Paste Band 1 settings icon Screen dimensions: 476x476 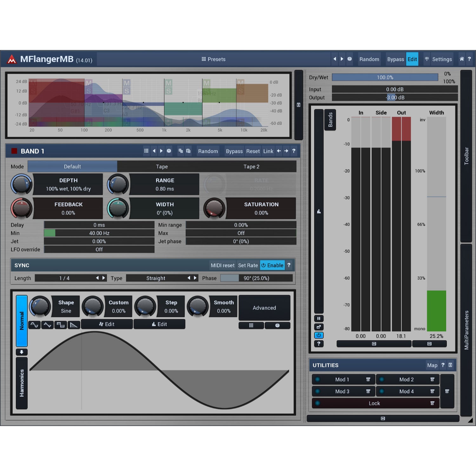(188, 151)
